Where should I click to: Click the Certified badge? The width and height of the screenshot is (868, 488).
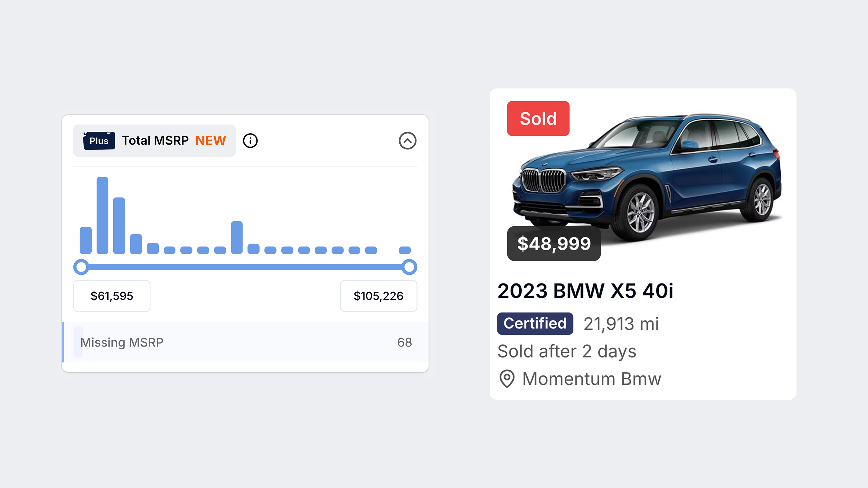point(535,324)
